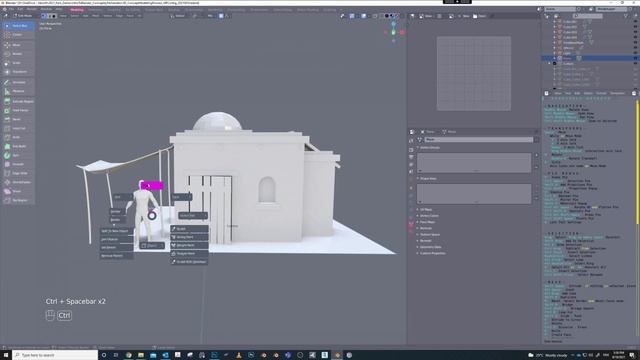Open the File menu
640x360 pixels.
click(x=11, y=9)
